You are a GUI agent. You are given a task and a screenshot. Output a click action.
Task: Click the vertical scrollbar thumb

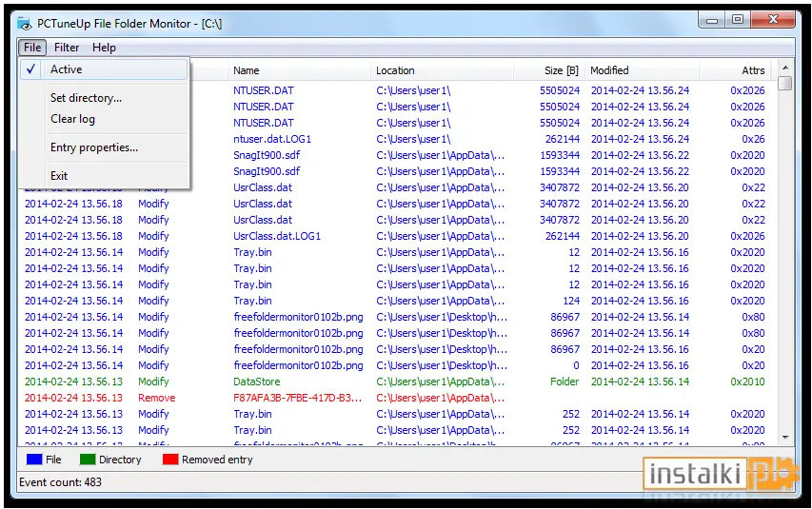(785, 84)
